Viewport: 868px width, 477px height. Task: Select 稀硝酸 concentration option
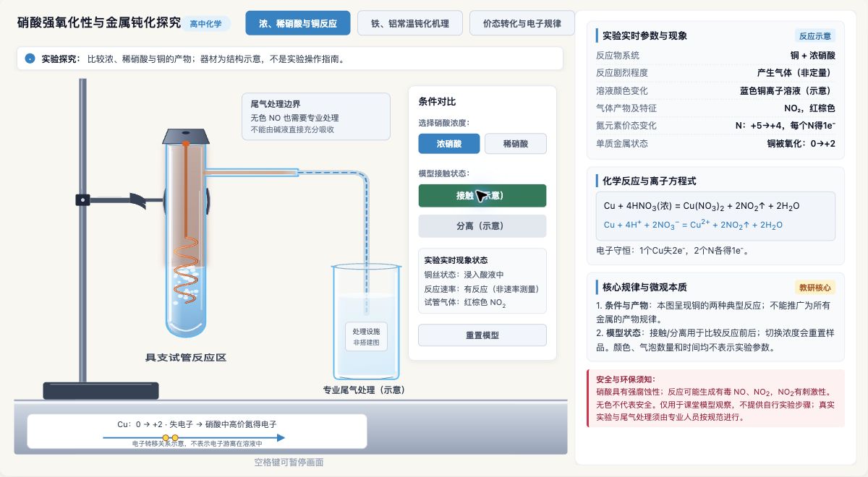point(515,144)
